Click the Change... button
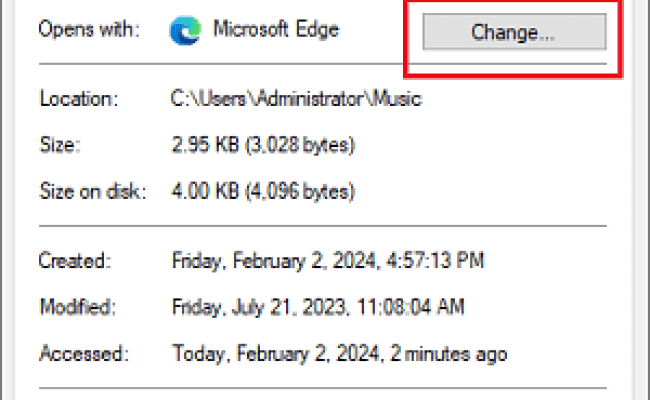Viewport: 650px width, 400px height. point(514,32)
